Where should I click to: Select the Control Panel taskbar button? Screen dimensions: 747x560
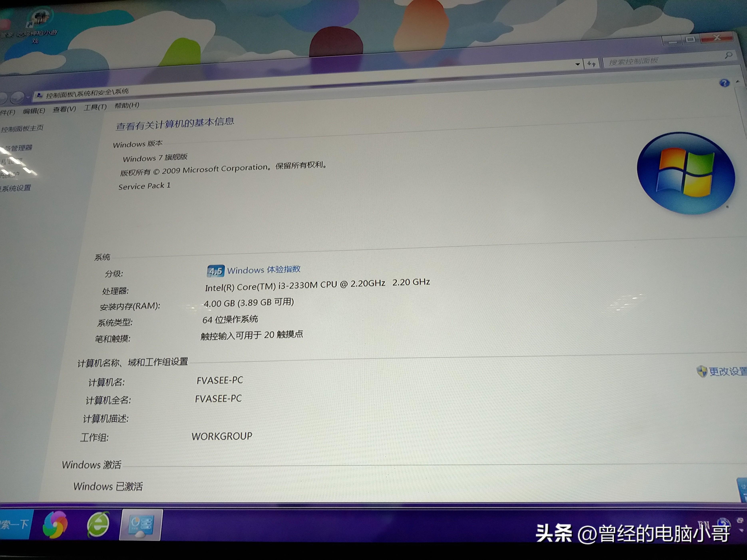pyautogui.click(x=141, y=525)
